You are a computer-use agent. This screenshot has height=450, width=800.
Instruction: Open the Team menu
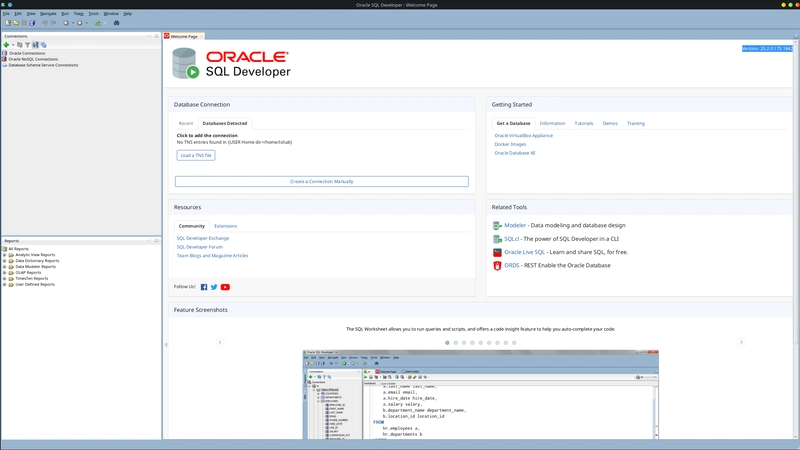click(79, 14)
